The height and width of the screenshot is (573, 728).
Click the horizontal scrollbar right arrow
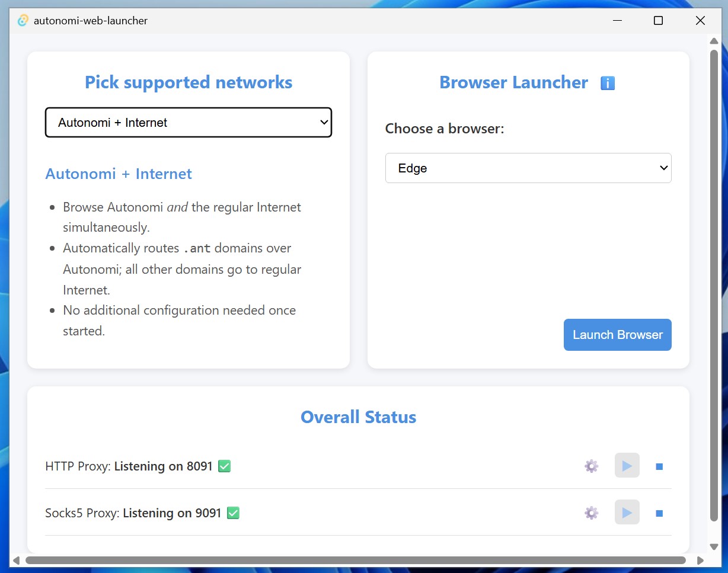(x=700, y=560)
